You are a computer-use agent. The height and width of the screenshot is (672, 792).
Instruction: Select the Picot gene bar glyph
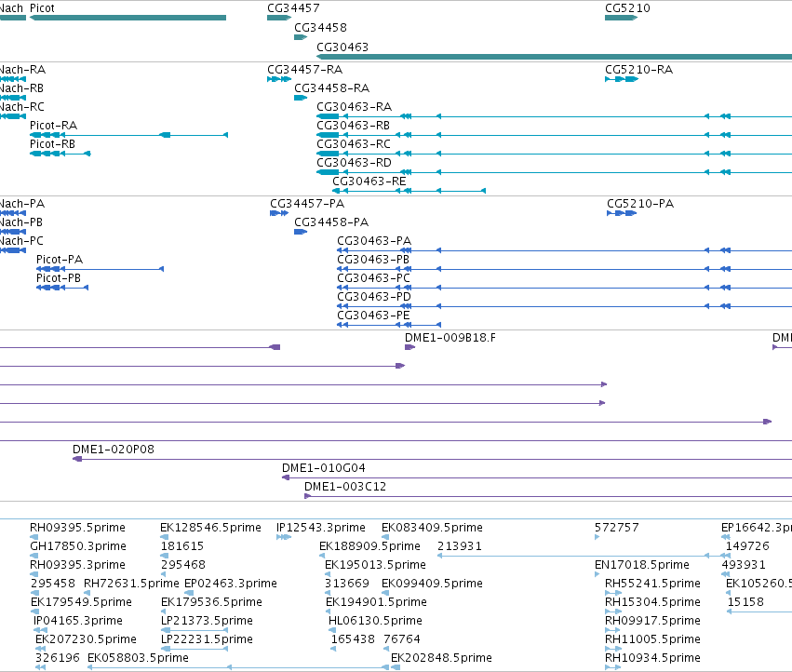[128, 18]
